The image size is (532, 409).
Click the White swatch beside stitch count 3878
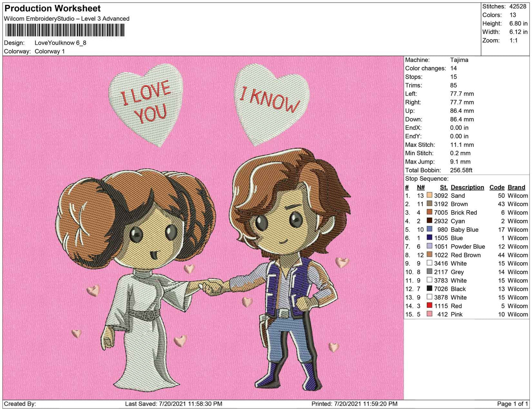click(x=429, y=297)
